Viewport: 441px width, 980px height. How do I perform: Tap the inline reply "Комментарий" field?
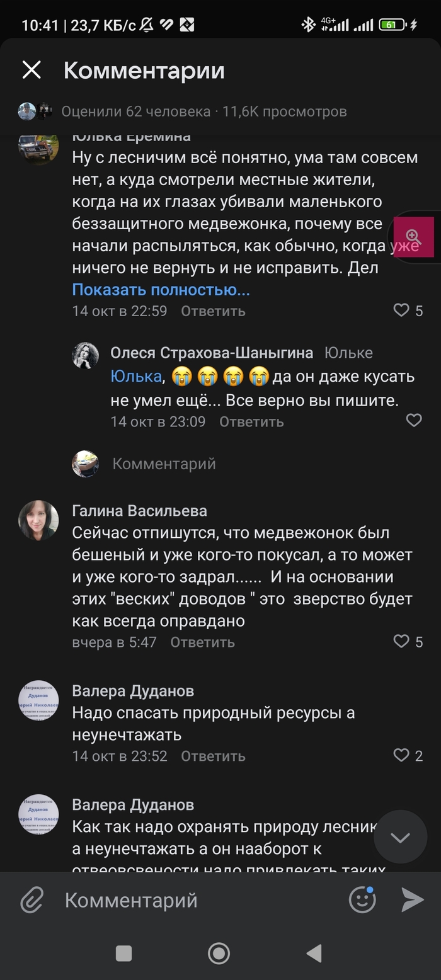(164, 464)
